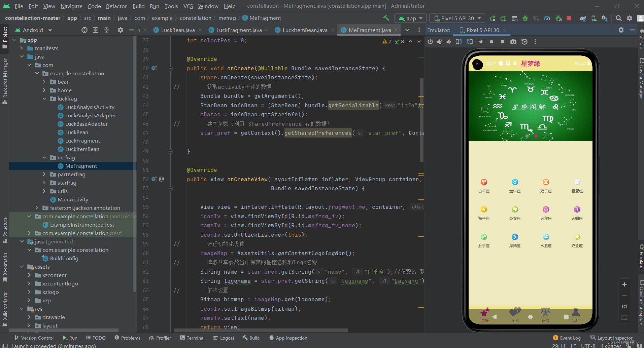
Task: Open the Navigate menu
Action: [71, 6]
